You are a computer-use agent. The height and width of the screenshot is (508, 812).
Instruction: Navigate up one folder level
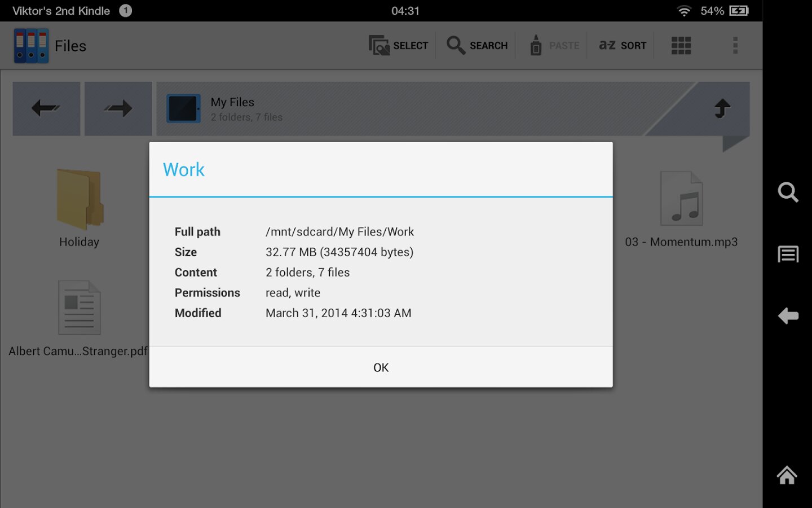click(722, 108)
